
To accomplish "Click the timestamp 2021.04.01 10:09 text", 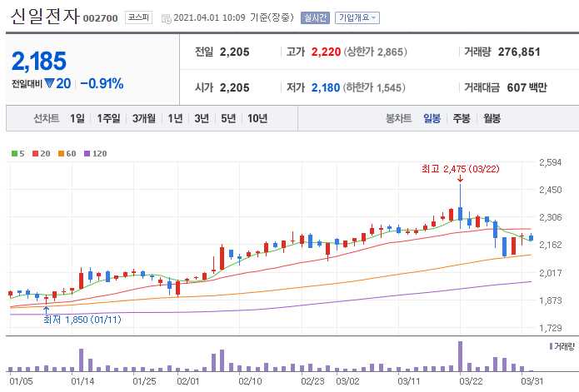I will click(x=209, y=17).
